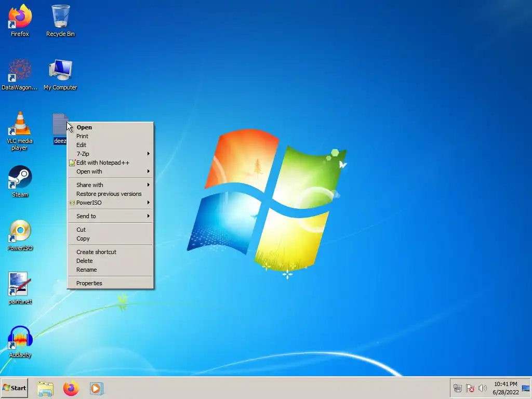Image resolution: width=532 pixels, height=399 pixels.
Task: Choose Edit with Notepad++
Action: coord(110,163)
